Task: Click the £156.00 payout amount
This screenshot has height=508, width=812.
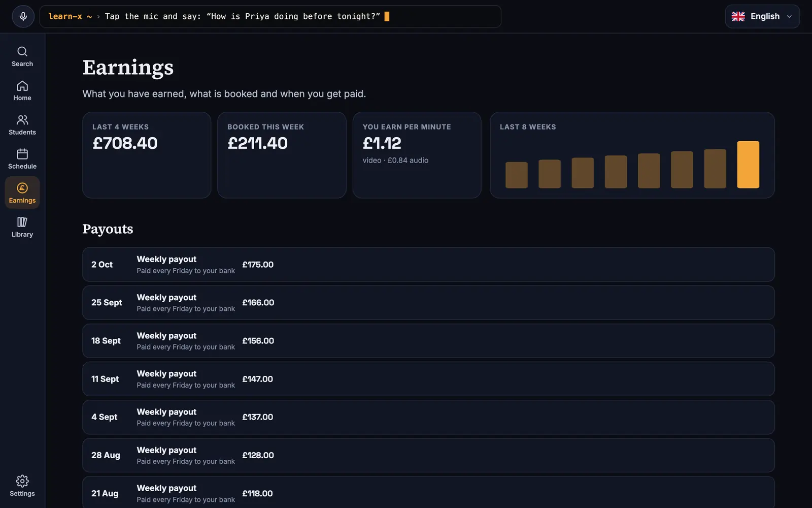Action: pyautogui.click(x=258, y=341)
